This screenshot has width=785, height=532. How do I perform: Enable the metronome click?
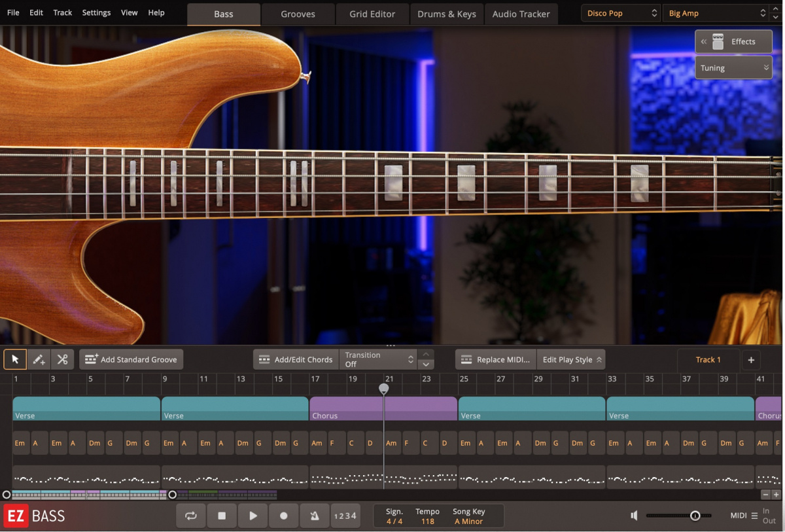[x=315, y=516]
